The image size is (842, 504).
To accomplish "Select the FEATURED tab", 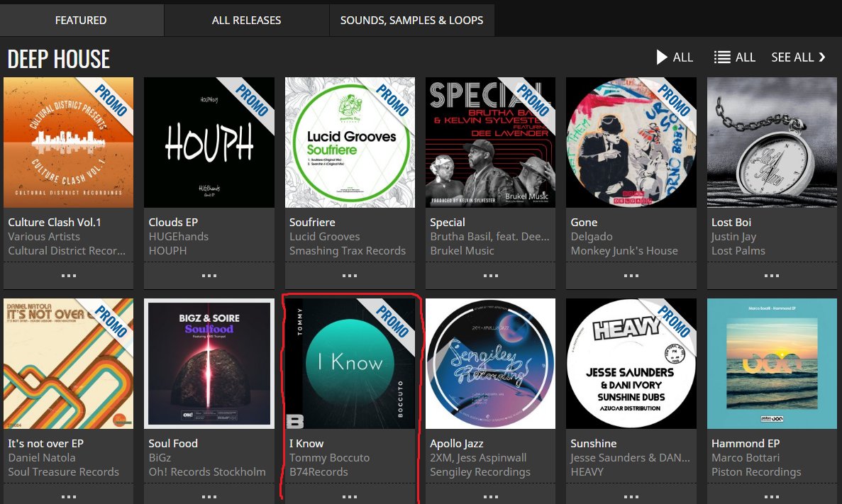I will pos(82,21).
